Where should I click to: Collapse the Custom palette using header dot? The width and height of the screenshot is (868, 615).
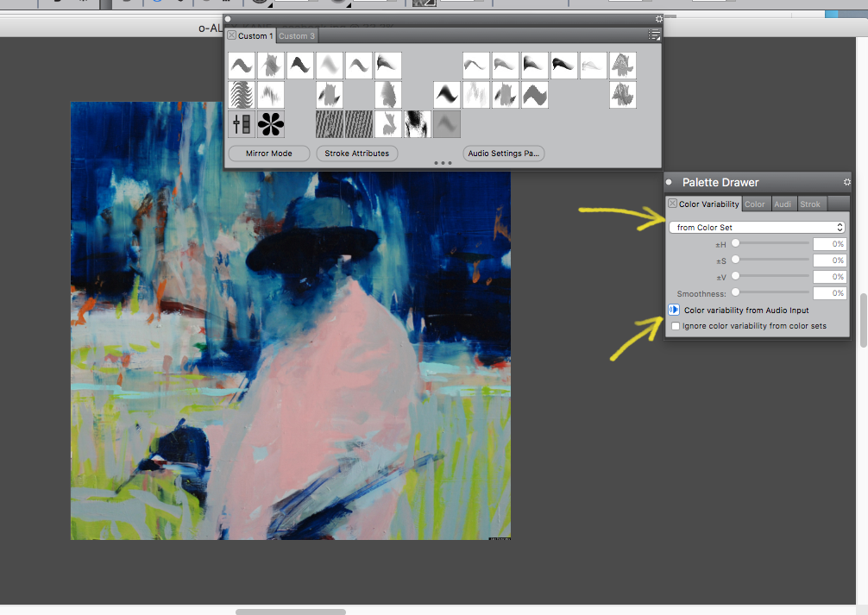tap(229, 19)
